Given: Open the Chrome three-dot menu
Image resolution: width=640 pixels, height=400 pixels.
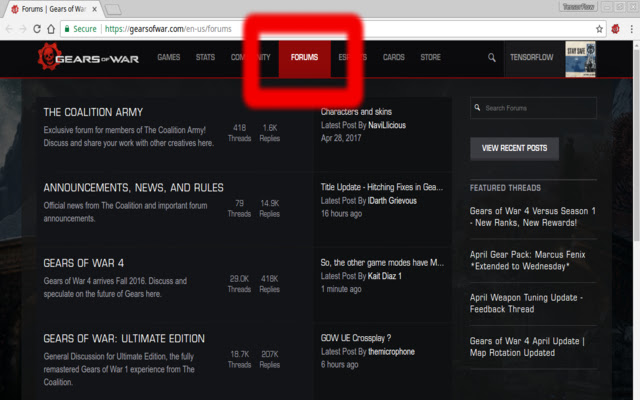Looking at the screenshot, I should tap(631, 29).
